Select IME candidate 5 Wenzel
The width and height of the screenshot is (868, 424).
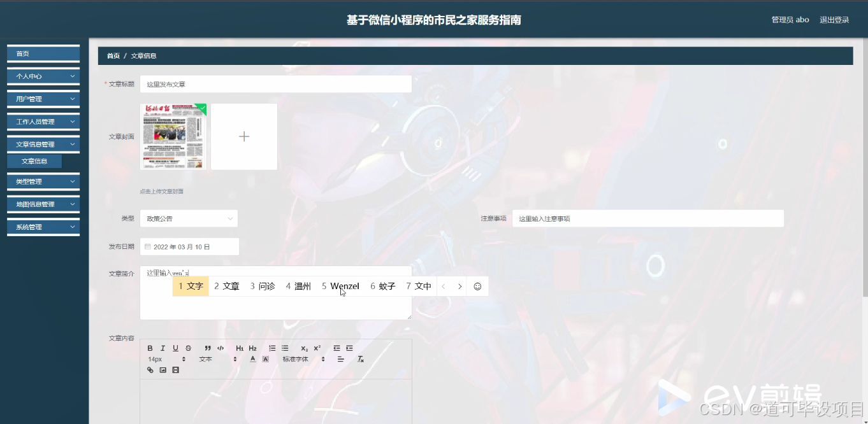(x=340, y=286)
